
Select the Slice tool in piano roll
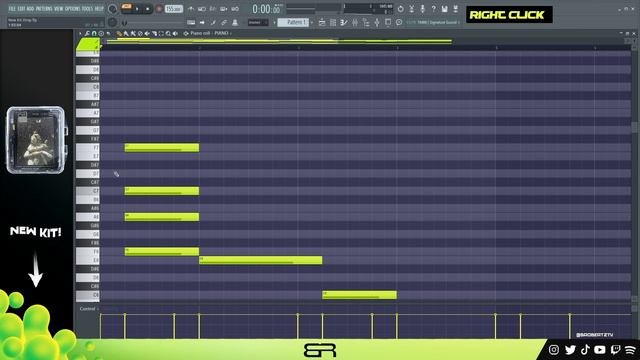154,33
